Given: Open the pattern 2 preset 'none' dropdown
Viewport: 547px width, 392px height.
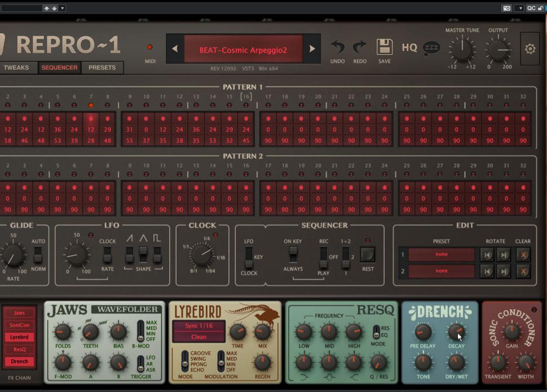Looking at the screenshot, I should 442,271.
